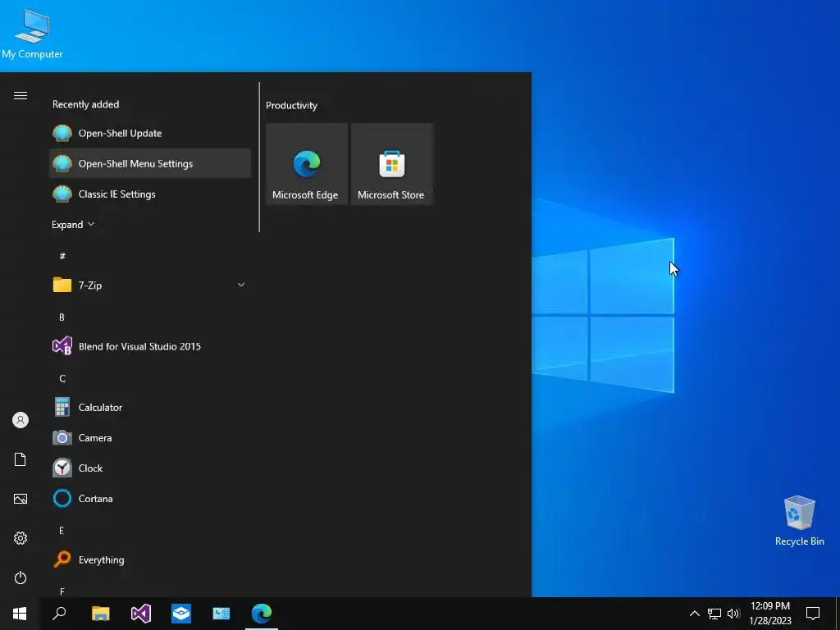Open the Camera app

coord(150,438)
